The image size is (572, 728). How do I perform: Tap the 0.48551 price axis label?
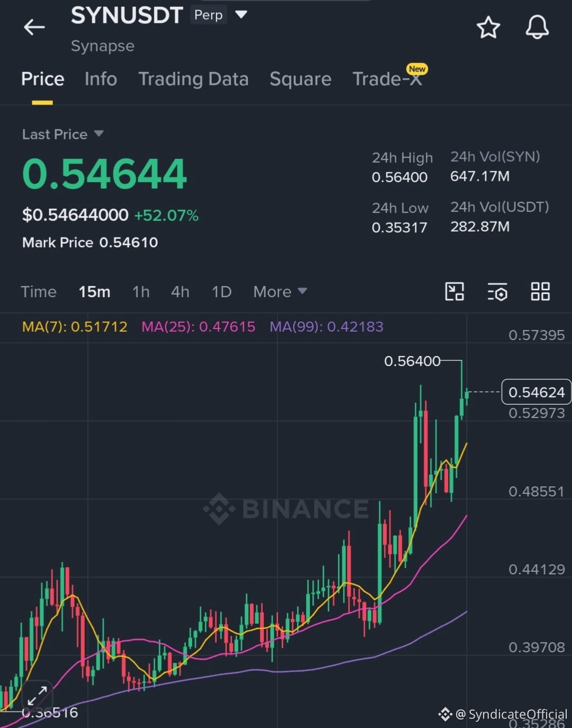(537, 491)
